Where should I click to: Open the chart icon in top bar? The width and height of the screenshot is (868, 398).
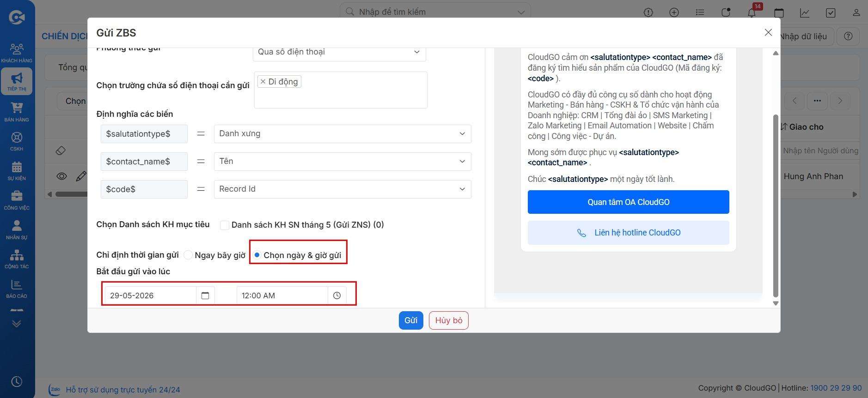point(805,12)
